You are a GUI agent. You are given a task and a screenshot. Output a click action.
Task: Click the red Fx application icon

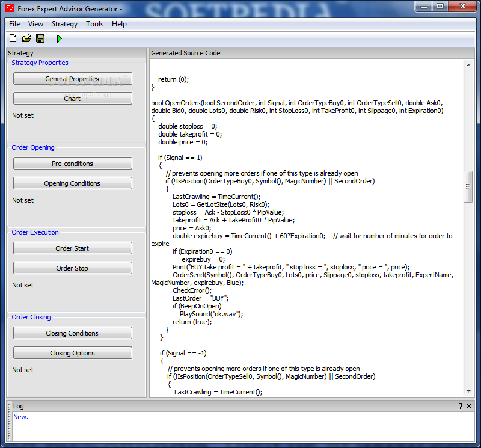click(10, 8)
